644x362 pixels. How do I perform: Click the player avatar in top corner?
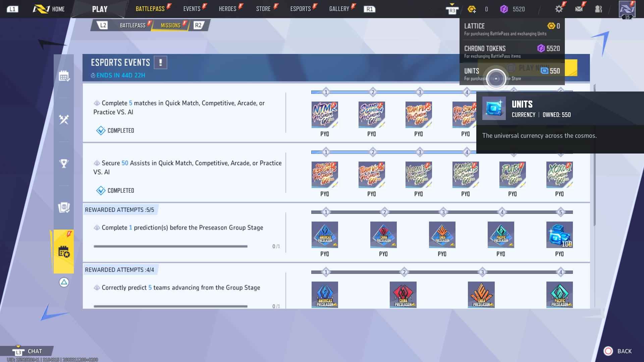(x=627, y=9)
